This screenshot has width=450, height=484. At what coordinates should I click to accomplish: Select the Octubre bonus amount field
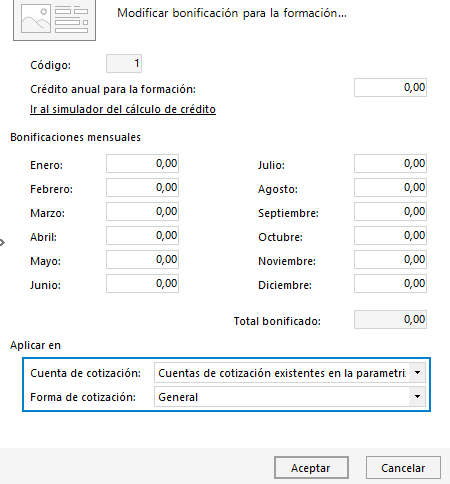[x=390, y=235]
